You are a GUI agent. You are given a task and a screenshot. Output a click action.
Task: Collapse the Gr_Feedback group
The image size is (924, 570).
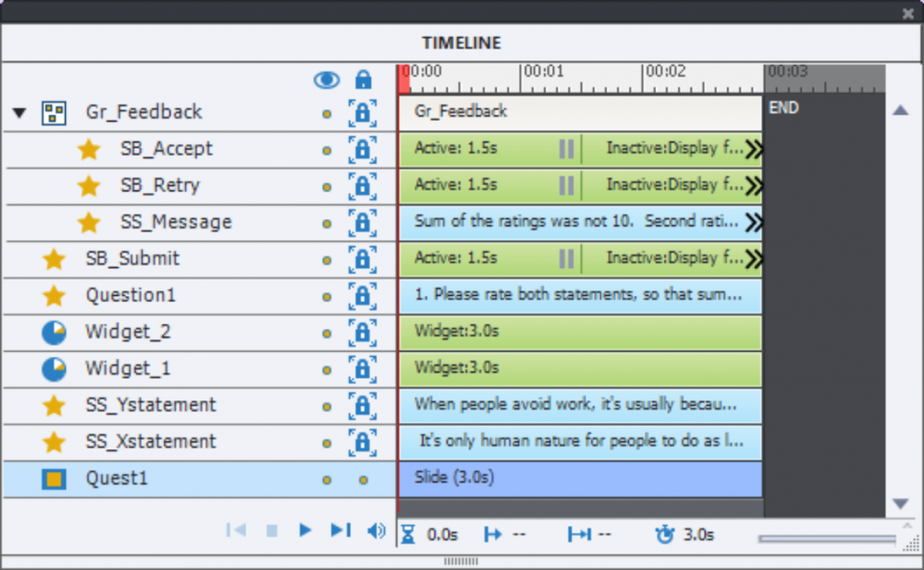(20, 113)
